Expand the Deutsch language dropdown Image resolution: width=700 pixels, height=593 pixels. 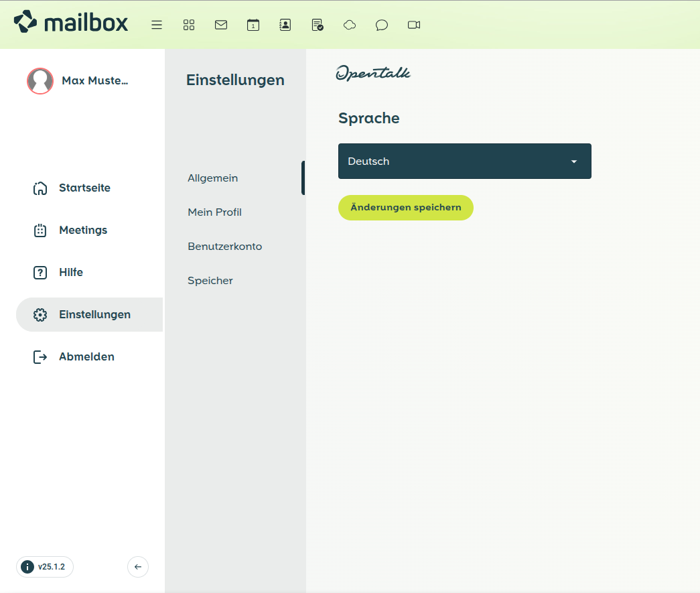click(x=464, y=161)
